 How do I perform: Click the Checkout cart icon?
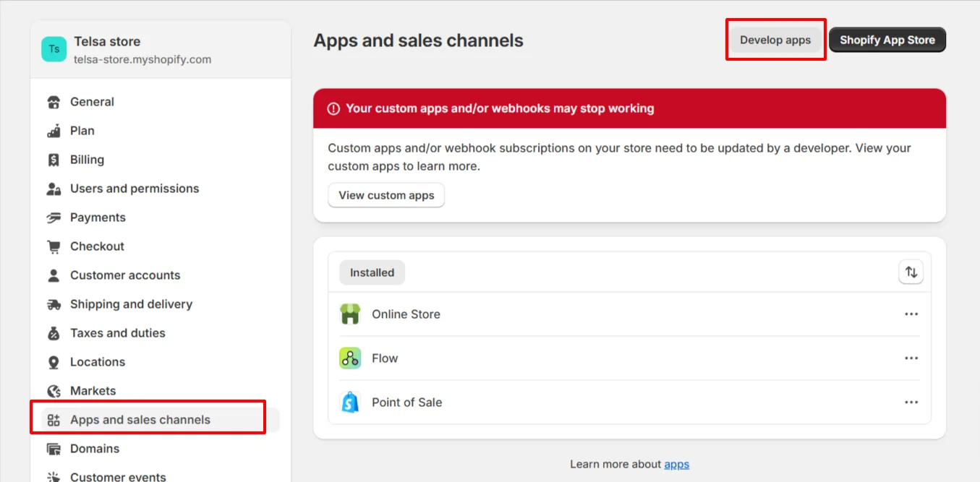click(54, 246)
